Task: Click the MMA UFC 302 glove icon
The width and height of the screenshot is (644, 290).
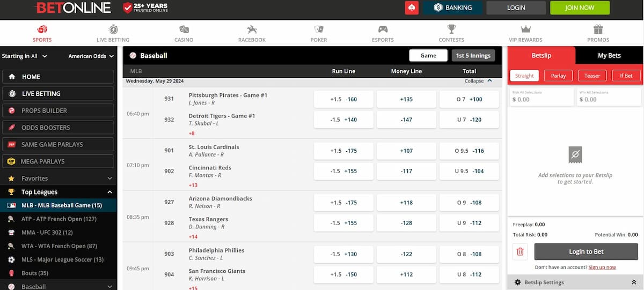Action: click(11, 233)
